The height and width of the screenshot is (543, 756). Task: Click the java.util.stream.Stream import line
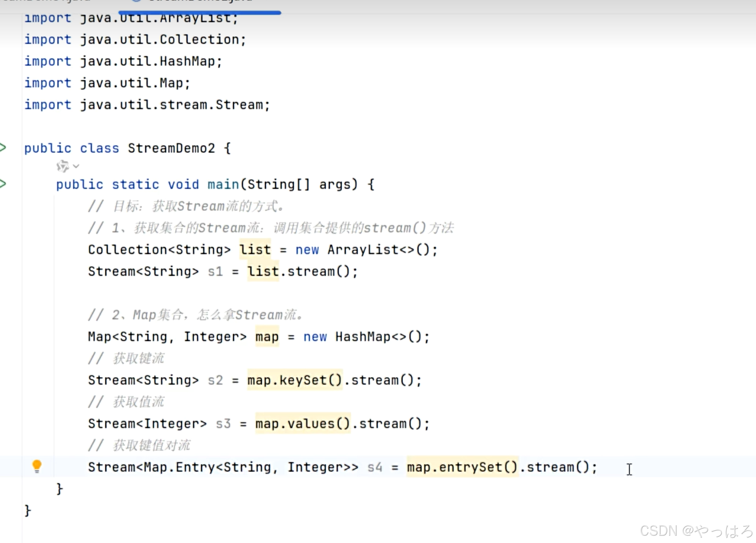point(174,105)
